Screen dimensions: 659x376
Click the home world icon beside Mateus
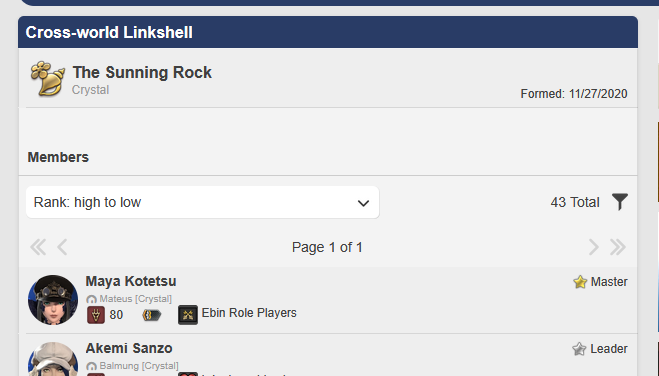pyautogui.click(x=91, y=299)
